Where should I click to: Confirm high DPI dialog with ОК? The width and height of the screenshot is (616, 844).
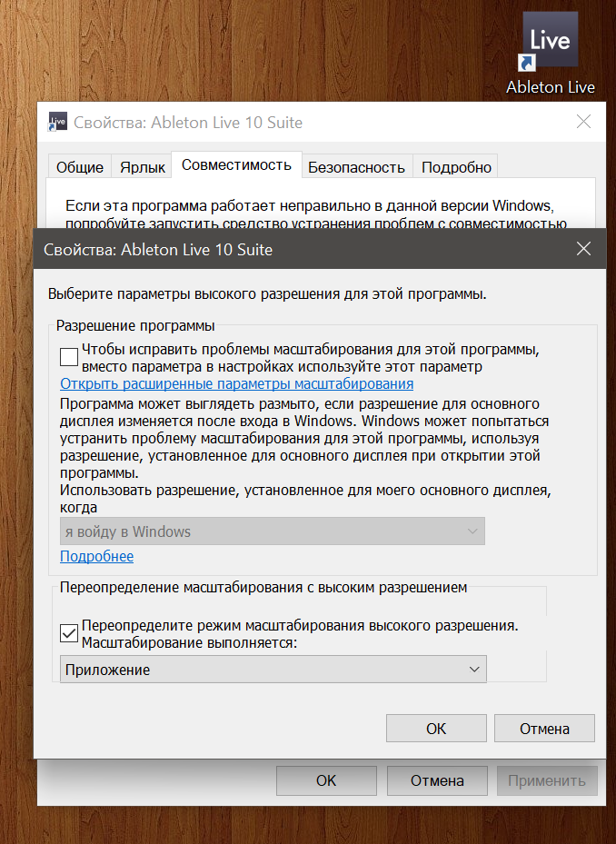[x=436, y=729]
